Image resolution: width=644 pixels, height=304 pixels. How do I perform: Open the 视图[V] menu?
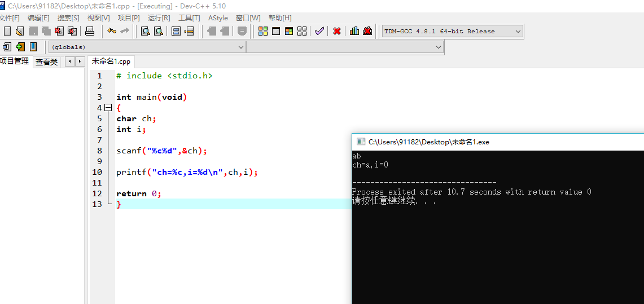click(x=99, y=18)
